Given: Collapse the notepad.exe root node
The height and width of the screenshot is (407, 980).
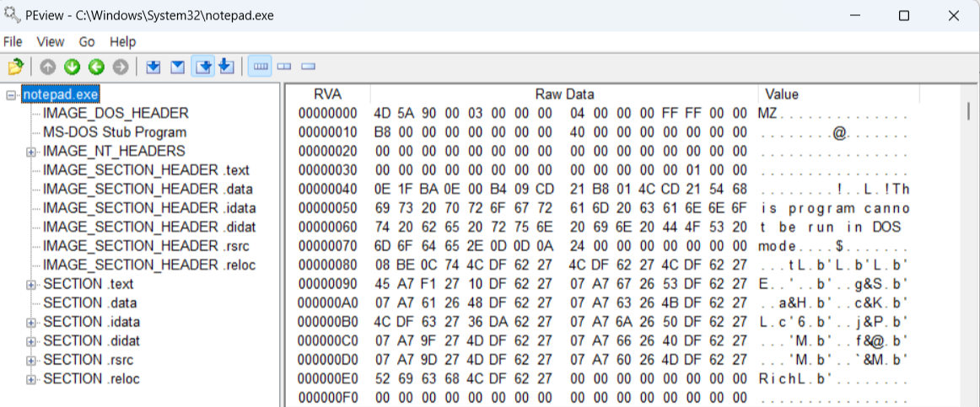Looking at the screenshot, I should click(x=11, y=95).
